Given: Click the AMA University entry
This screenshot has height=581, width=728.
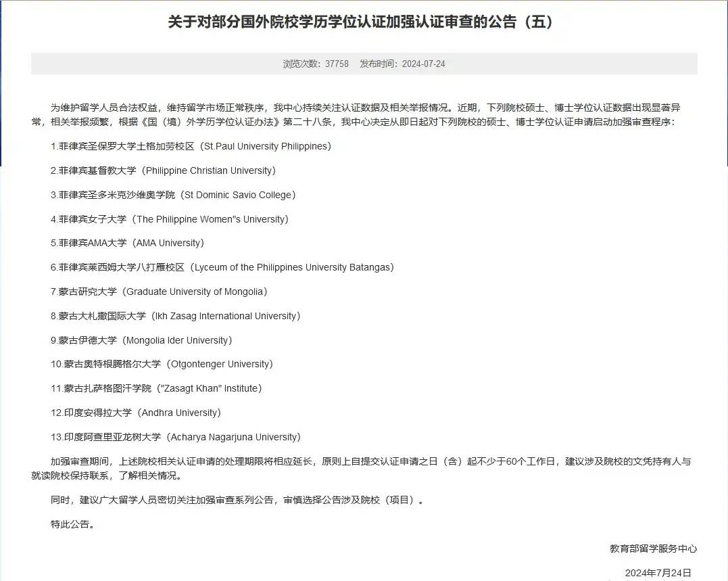Looking at the screenshot, I should pyautogui.click(x=127, y=243).
